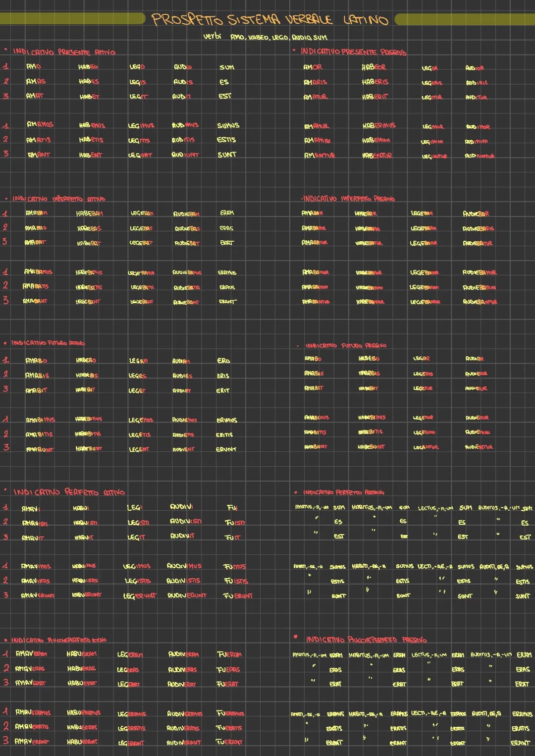Click the pluperfect form 'FUERANT'
The image size is (535, 756).
pos(230,742)
